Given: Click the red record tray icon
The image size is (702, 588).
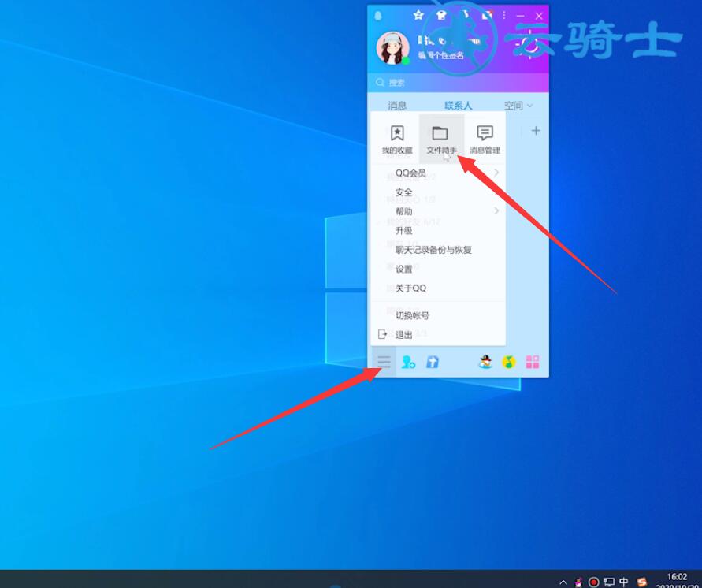Looking at the screenshot, I should pyautogui.click(x=593, y=582).
